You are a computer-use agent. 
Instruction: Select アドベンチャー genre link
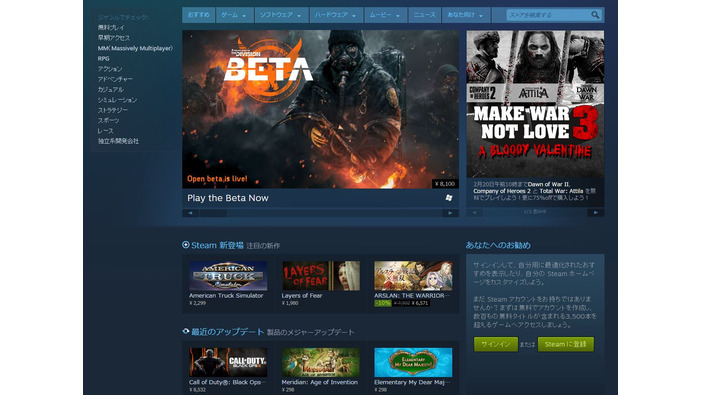point(115,79)
